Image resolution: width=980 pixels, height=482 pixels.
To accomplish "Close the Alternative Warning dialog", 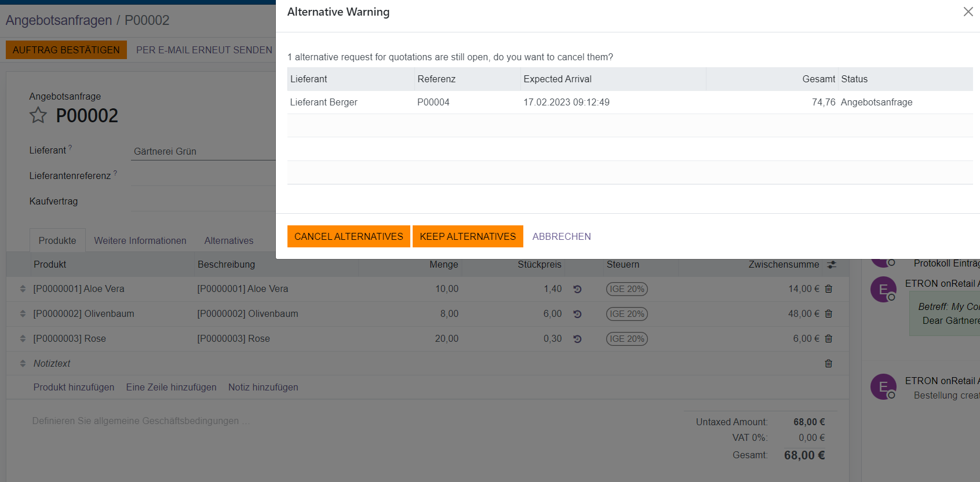I will (968, 12).
